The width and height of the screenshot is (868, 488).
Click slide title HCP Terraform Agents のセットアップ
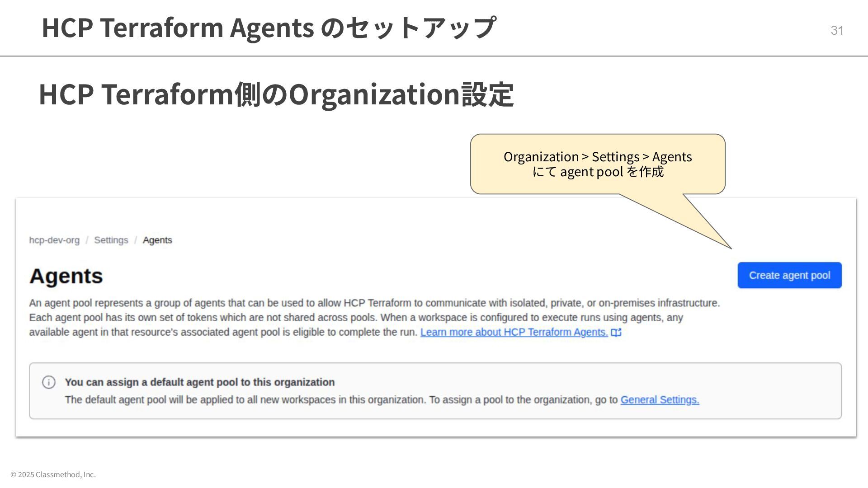(269, 28)
